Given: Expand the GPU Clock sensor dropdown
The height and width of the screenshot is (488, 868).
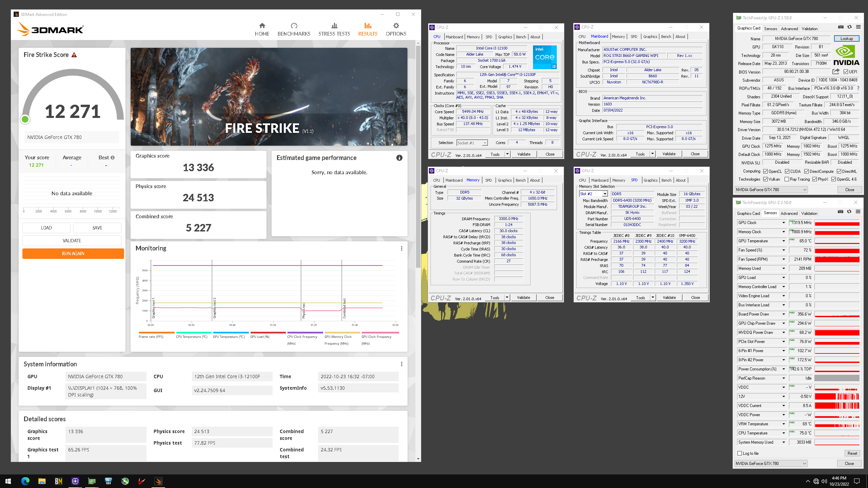Looking at the screenshot, I should click(784, 223).
